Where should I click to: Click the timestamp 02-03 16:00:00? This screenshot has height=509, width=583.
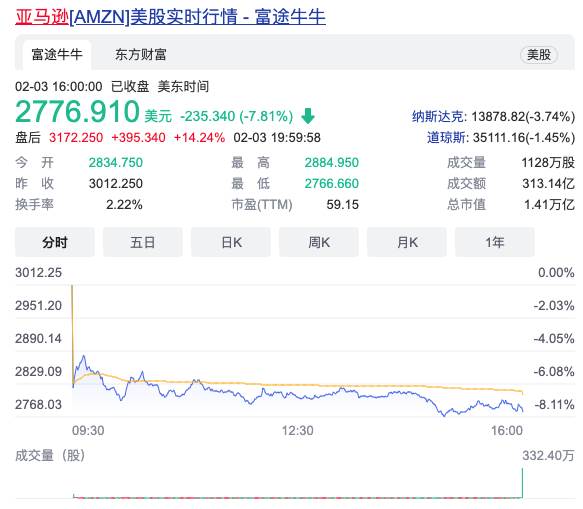(x=59, y=87)
